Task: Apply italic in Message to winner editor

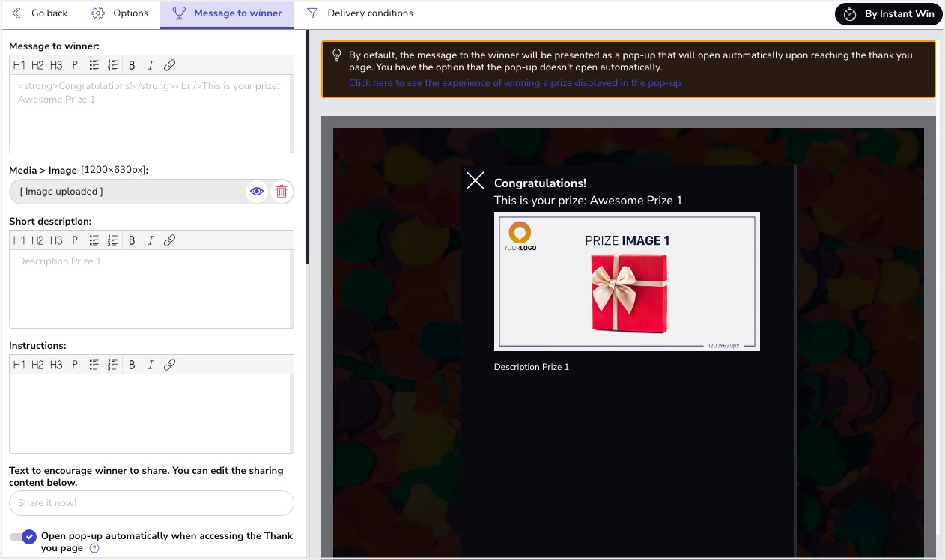Action: [x=151, y=65]
